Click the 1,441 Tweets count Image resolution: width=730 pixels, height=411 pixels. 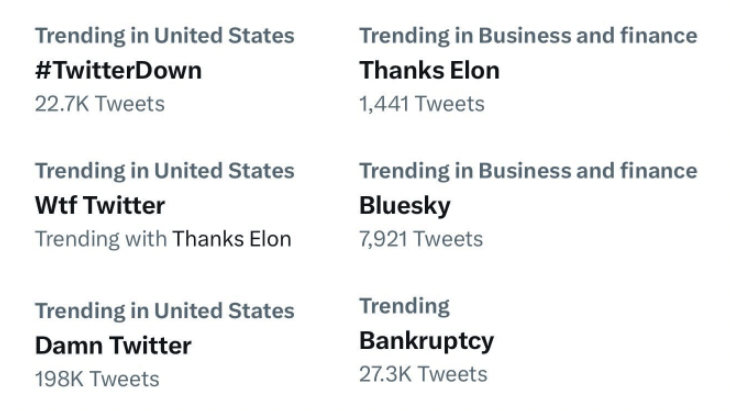[x=422, y=103]
